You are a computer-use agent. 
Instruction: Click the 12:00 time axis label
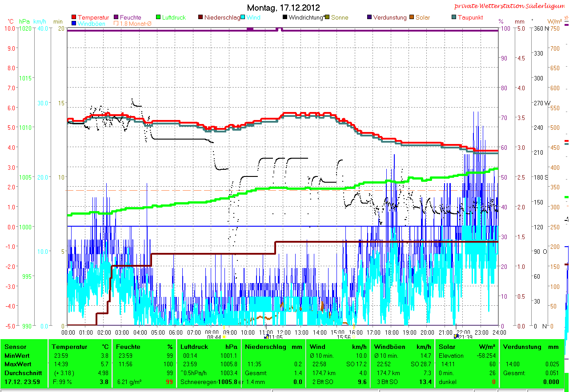pyautogui.click(x=283, y=332)
